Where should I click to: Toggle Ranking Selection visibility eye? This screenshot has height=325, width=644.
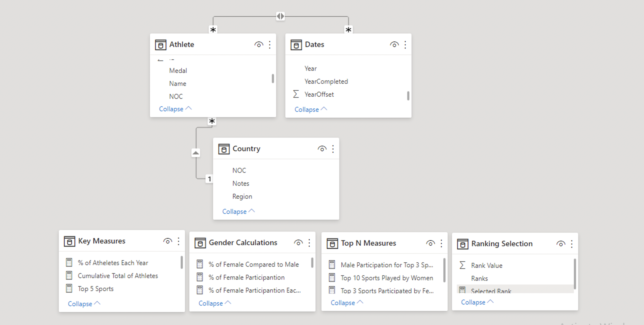tap(561, 244)
